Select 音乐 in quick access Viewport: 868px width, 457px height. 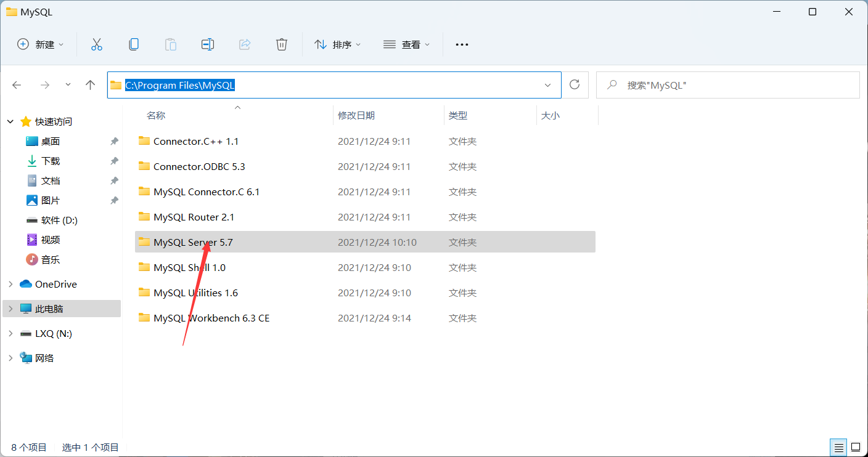point(51,260)
